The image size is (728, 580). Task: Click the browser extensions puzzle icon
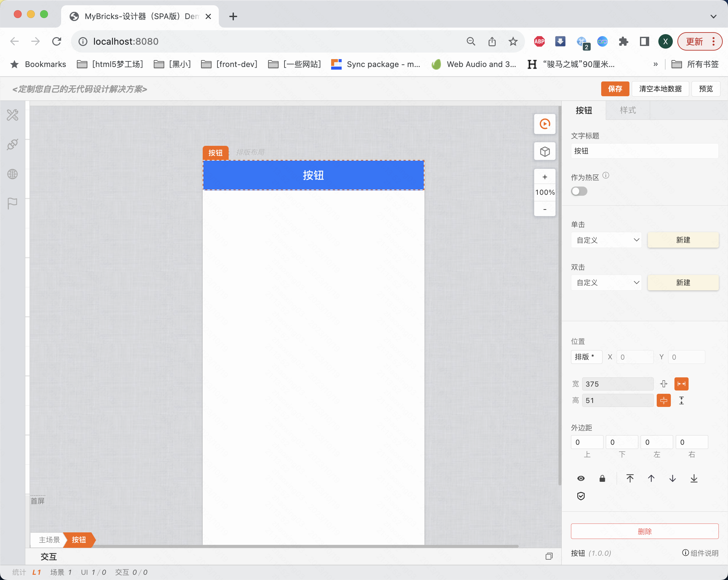tap(623, 41)
